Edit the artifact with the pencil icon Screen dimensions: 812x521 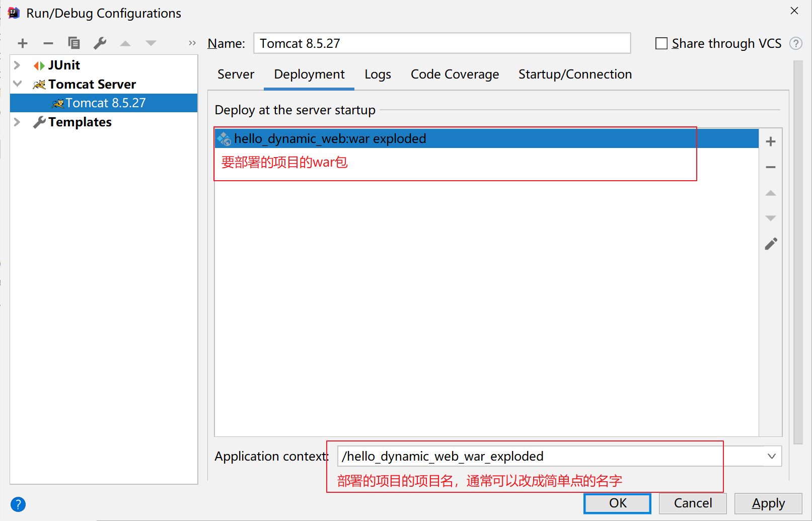(x=771, y=244)
